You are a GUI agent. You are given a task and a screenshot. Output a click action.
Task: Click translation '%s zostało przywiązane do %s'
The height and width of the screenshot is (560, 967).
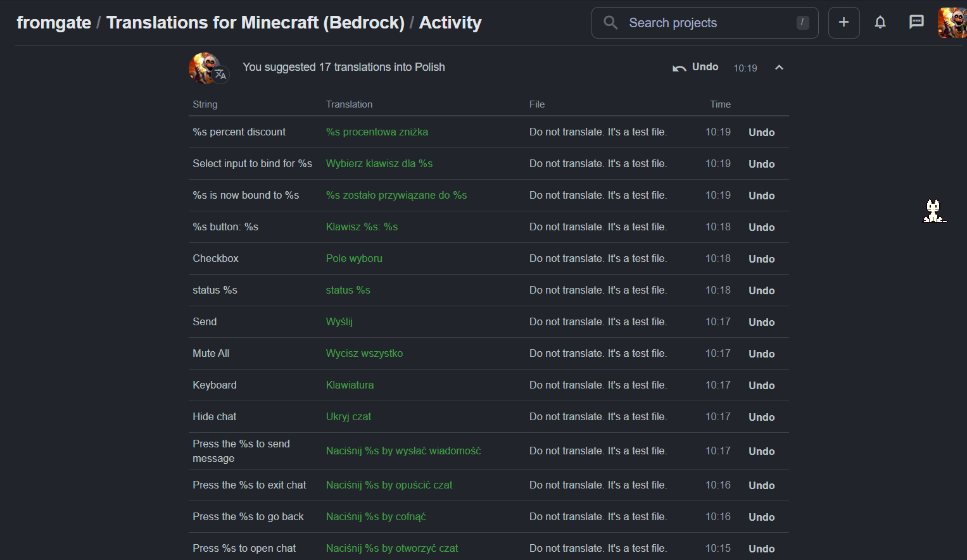[x=396, y=195]
